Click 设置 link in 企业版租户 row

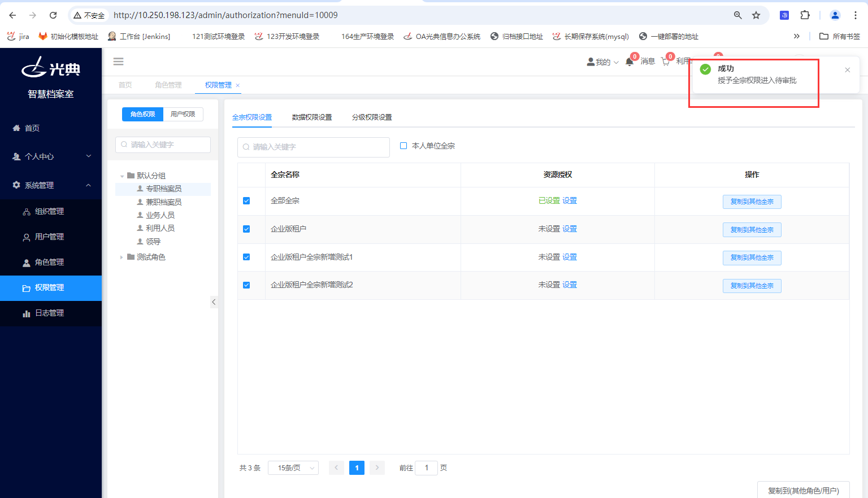pyautogui.click(x=570, y=229)
